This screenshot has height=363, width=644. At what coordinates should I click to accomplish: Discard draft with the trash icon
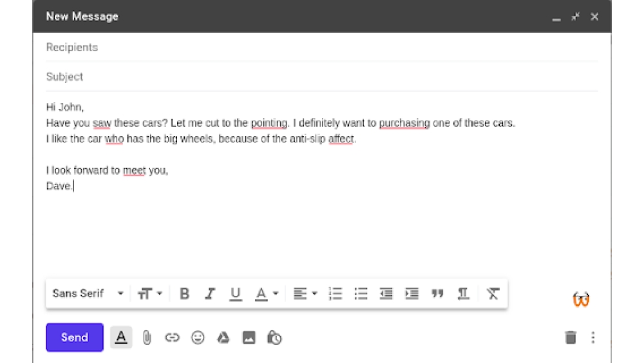(x=571, y=337)
